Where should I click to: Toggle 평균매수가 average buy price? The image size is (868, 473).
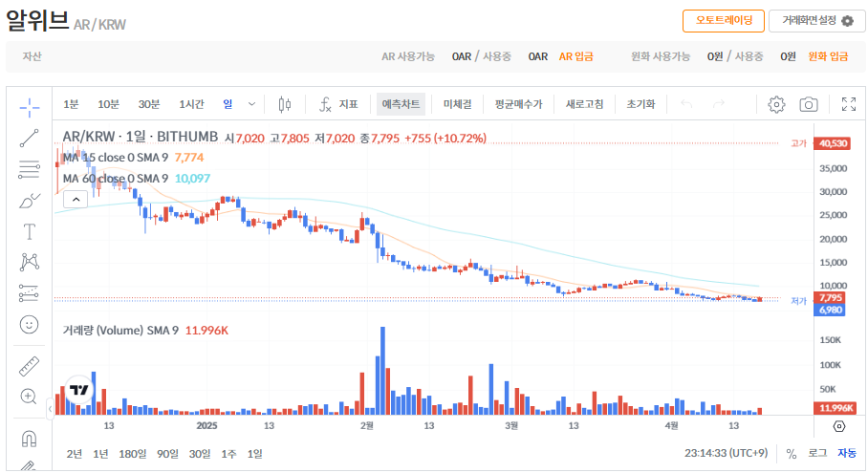pos(519,104)
